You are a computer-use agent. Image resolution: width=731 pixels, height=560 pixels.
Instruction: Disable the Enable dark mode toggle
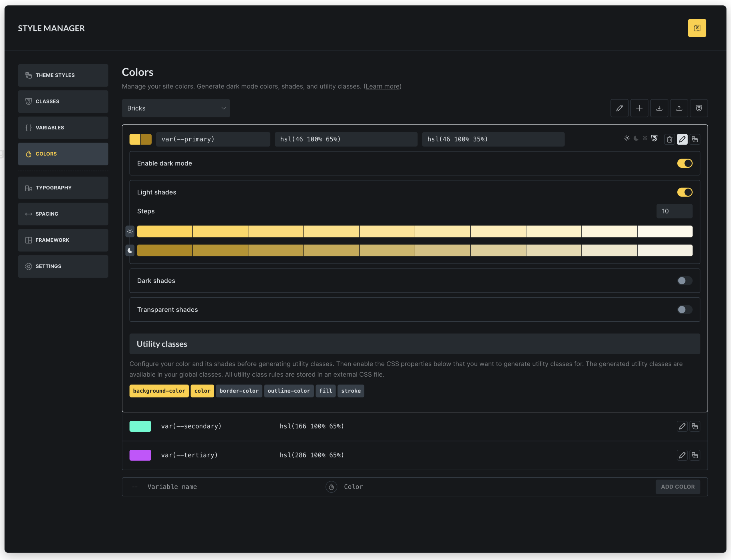[x=684, y=163]
